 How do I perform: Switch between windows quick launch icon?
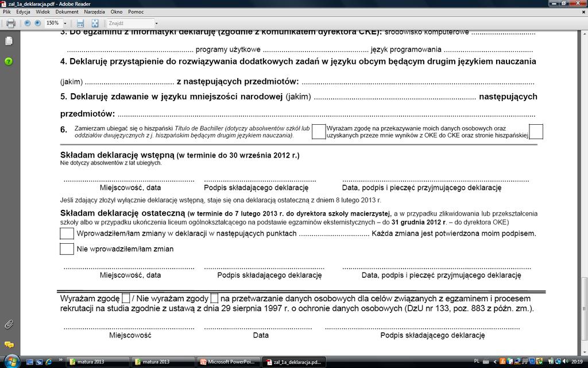click(39, 362)
